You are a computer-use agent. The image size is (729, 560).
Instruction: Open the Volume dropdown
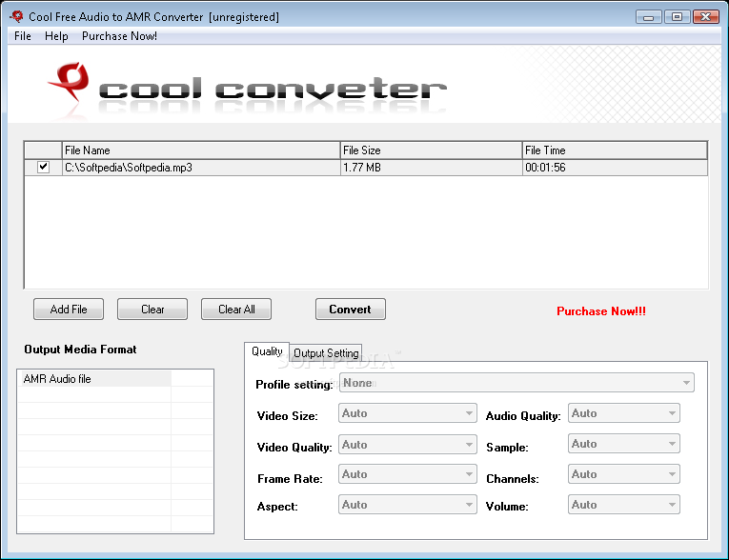[x=623, y=505]
